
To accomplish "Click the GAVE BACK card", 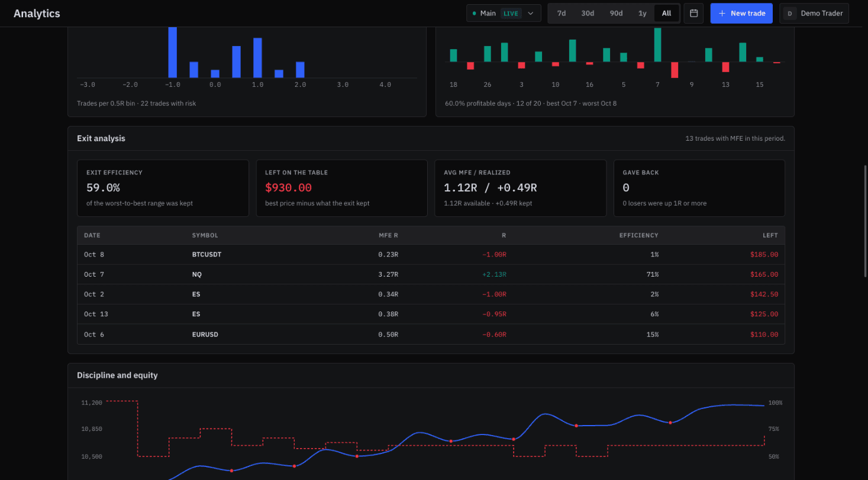I will pyautogui.click(x=699, y=188).
